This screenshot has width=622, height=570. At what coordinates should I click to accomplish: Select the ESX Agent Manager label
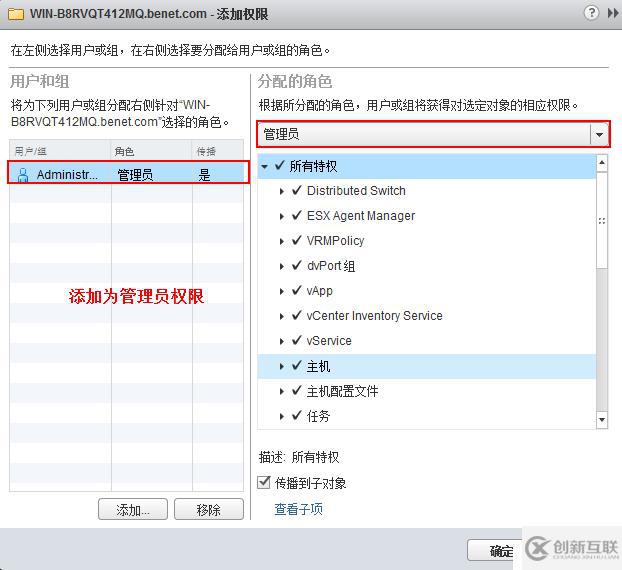361,216
